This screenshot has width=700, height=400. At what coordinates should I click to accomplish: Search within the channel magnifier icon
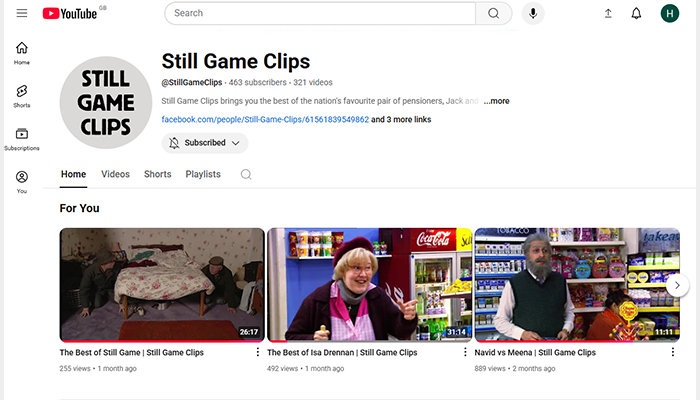[x=246, y=174]
